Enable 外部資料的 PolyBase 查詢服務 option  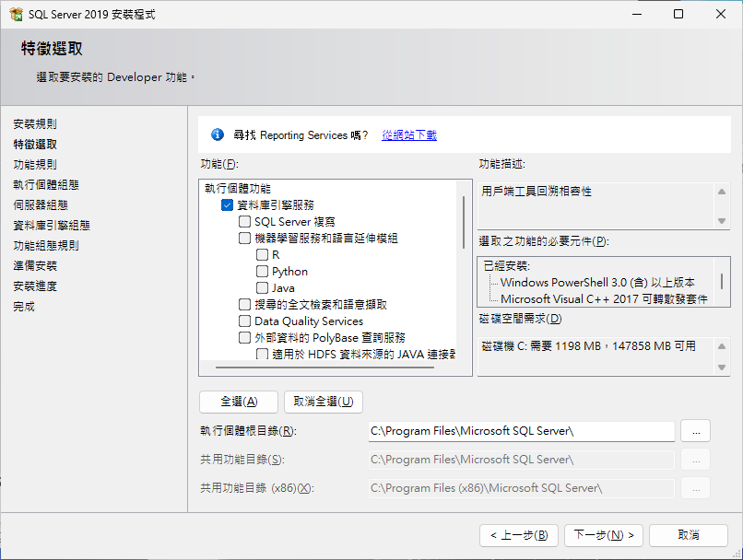tap(244, 338)
